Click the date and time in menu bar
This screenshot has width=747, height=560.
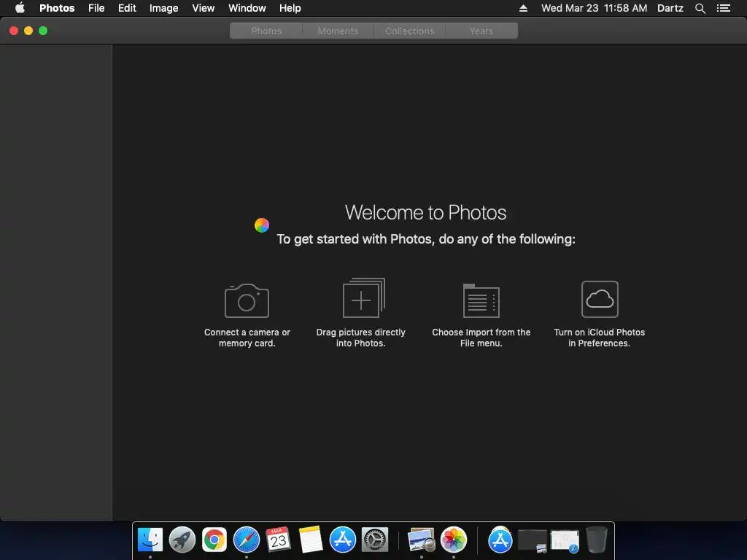[x=594, y=8]
